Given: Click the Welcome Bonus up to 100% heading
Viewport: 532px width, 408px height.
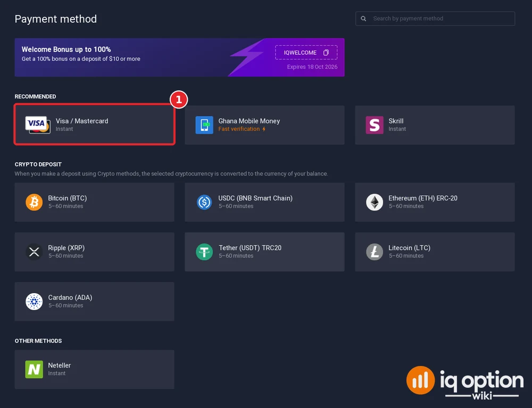Looking at the screenshot, I should pyautogui.click(x=66, y=49).
